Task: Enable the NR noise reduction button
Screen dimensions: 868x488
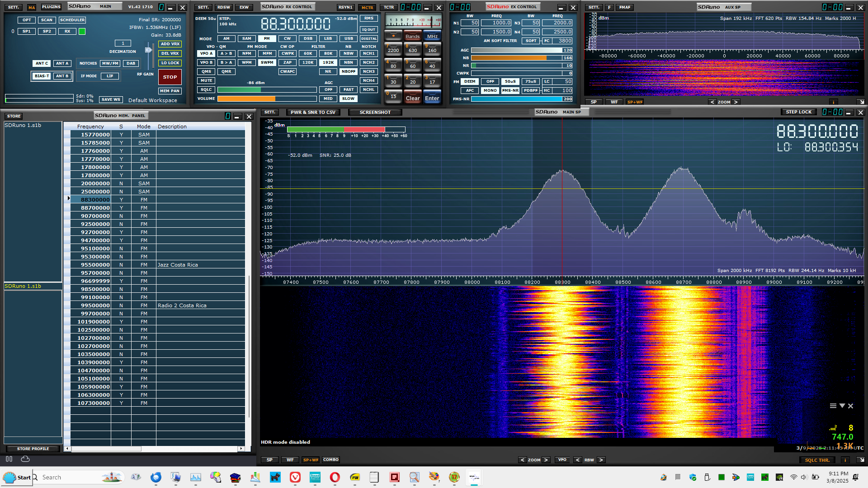Action: coord(328,71)
